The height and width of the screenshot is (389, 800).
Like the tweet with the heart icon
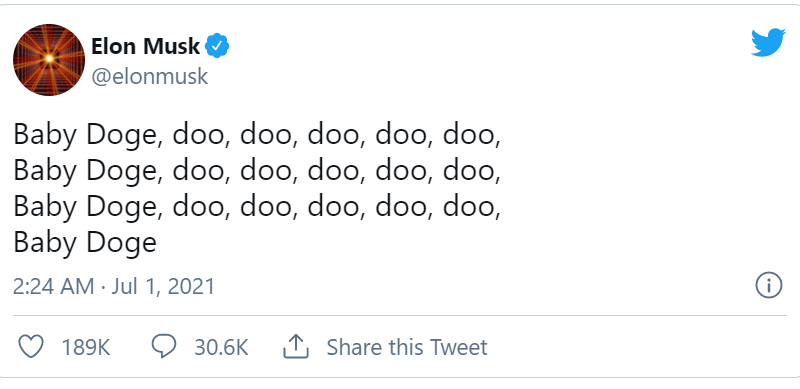[31, 347]
